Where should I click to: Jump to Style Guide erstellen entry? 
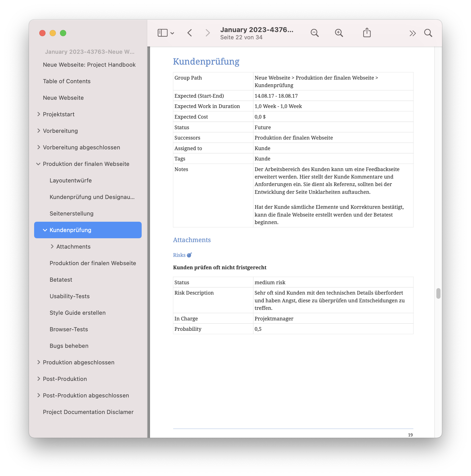78,313
